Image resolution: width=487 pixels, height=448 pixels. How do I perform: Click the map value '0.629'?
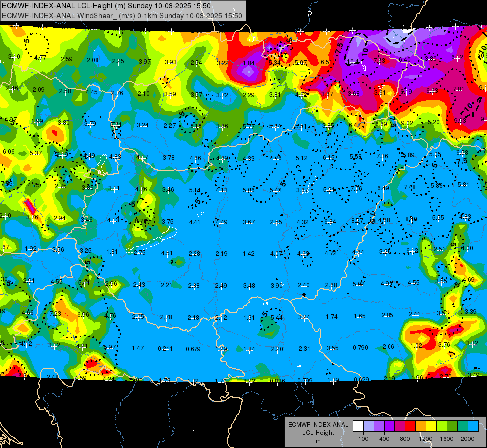(361, 380)
